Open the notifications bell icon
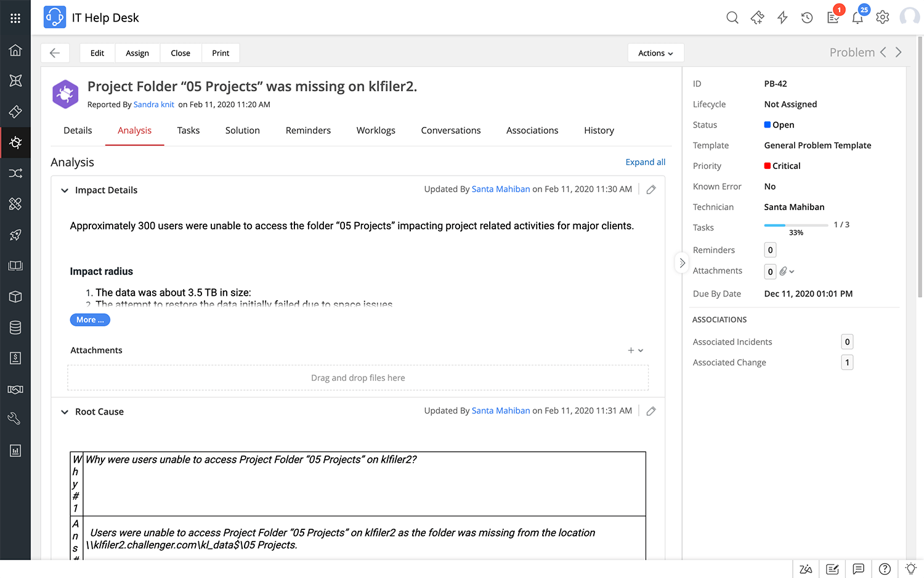Screen dimensions: 924x578 click(857, 17)
